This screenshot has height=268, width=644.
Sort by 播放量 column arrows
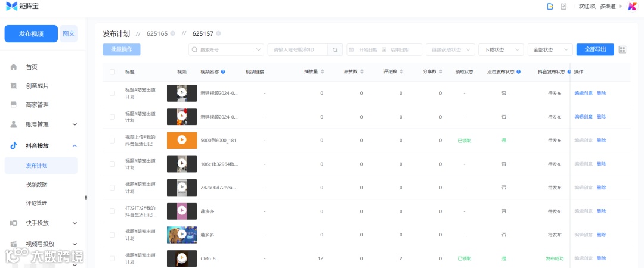[323, 72]
